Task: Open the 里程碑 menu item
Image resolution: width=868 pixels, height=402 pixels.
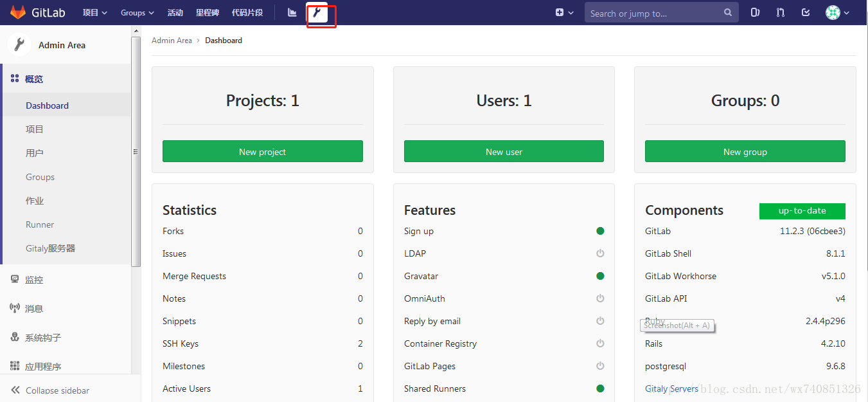Action: 208,12
